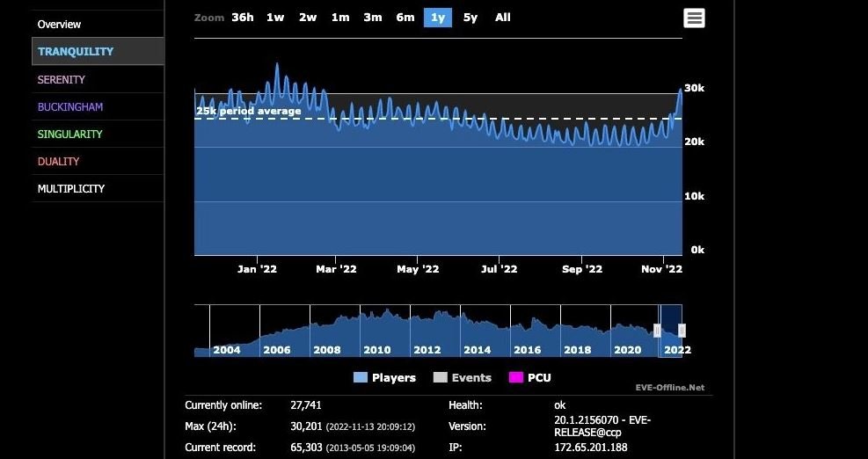
Task: Switch zoom range to 1m
Action: pos(340,18)
